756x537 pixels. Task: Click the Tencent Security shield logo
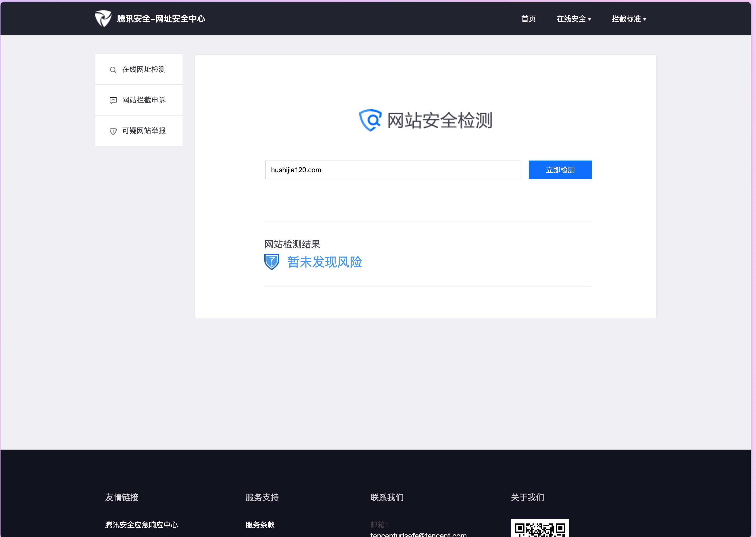click(x=103, y=18)
